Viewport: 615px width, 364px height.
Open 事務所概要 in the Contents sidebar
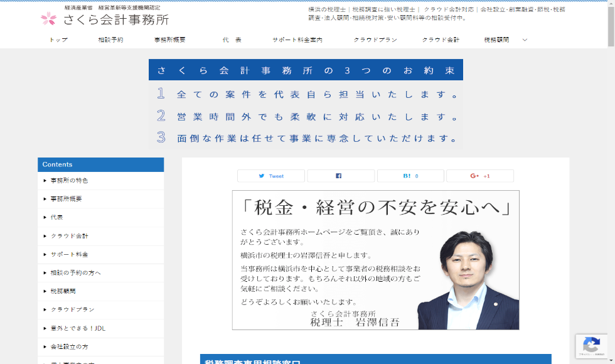click(101, 200)
